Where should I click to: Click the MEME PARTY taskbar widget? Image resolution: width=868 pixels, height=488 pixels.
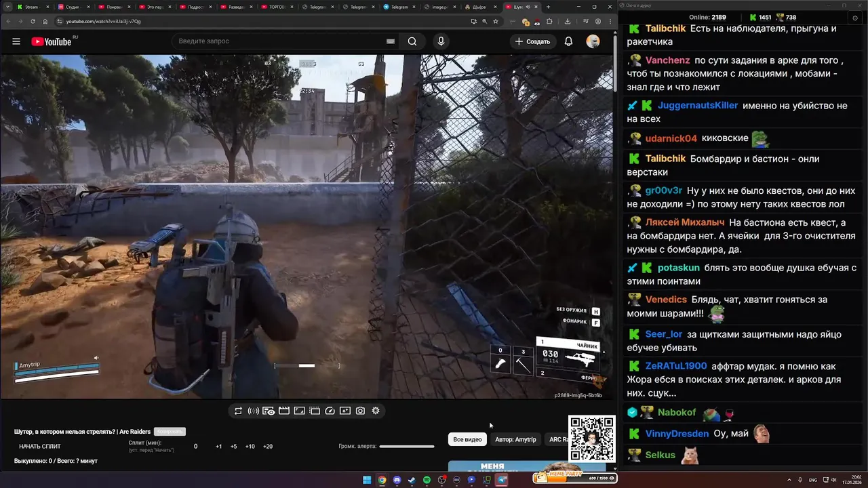pyautogui.click(x=575, y=477)
